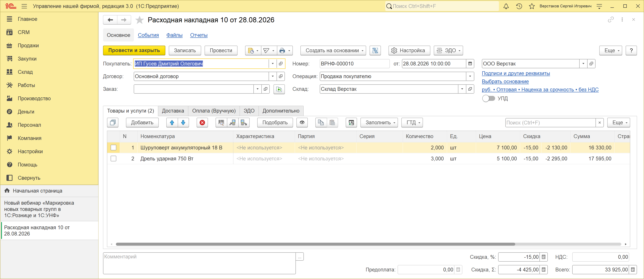Open warehouse card next to Склад

pos(470,89)
